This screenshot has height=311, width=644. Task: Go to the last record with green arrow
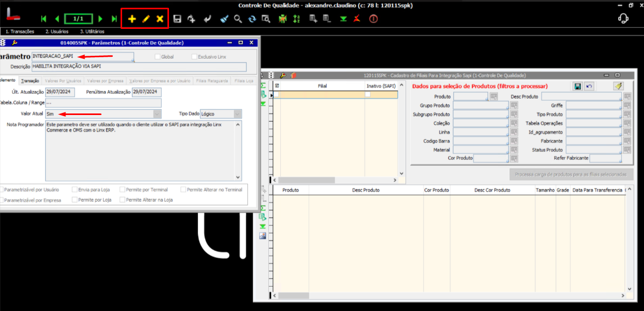(x=114, y=19)
